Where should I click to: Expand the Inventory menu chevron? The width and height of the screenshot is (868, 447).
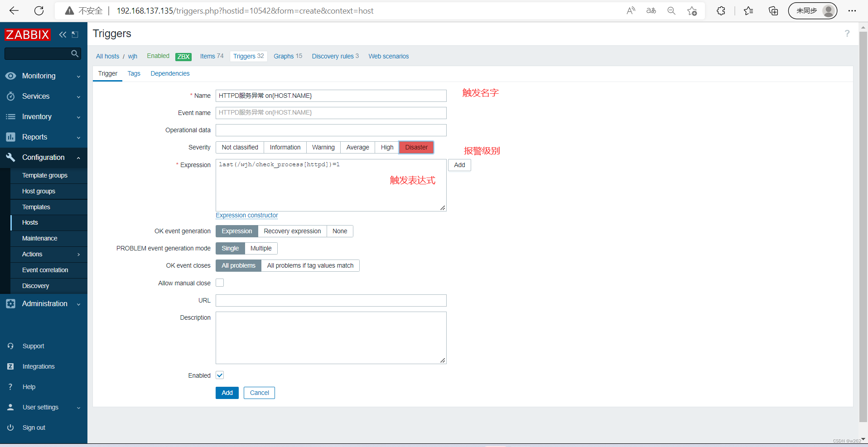click(x=78, y=117)
